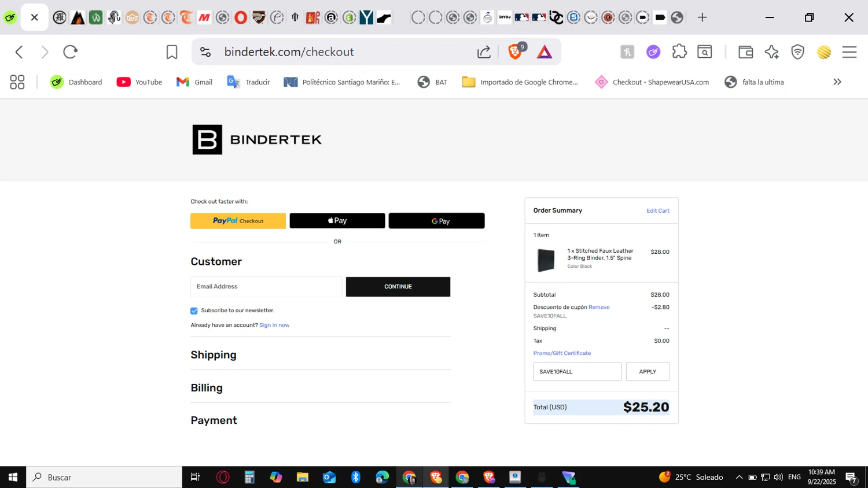This screenshot has height=488, width=868.
Task: Open Leo AI sparkle icon
Action: click(x=771, y=52)
